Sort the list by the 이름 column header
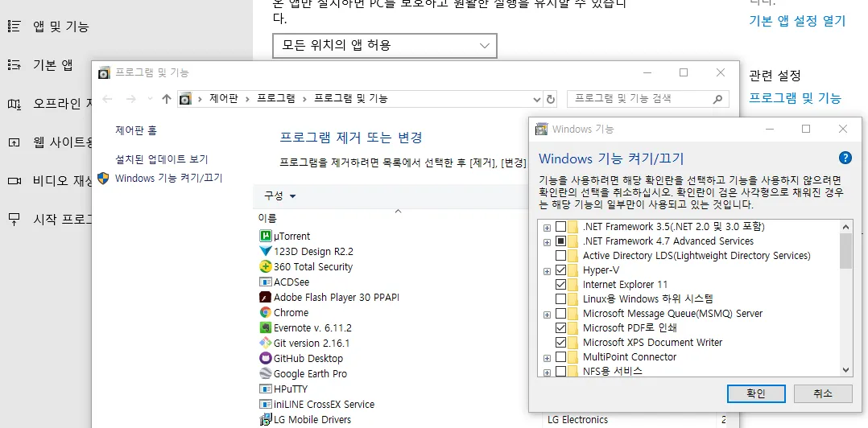This screenshot has width=868, height=428. pos(268,218)
